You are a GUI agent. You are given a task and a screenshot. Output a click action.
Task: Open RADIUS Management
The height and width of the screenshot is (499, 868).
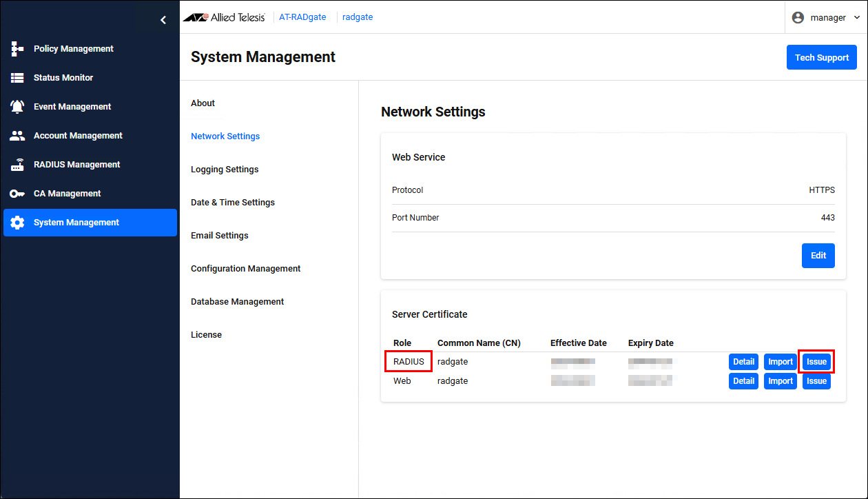(x=90, y=165)
